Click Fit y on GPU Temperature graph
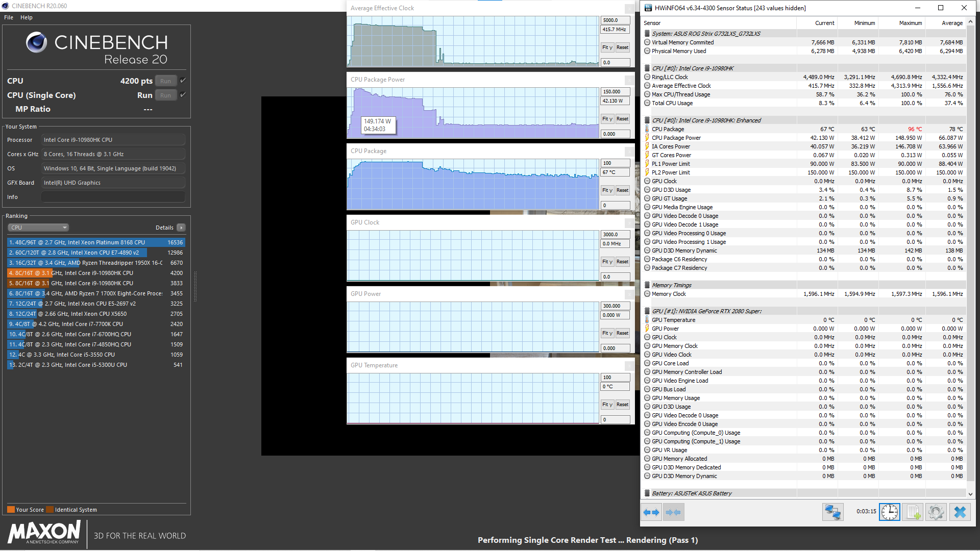 point(607,405)
